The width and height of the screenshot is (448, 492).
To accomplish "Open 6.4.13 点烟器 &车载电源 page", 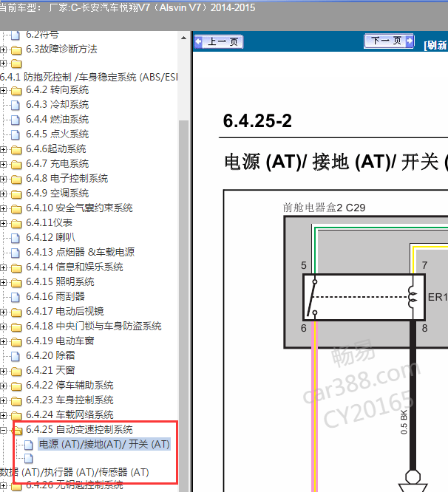I will 81,252.
